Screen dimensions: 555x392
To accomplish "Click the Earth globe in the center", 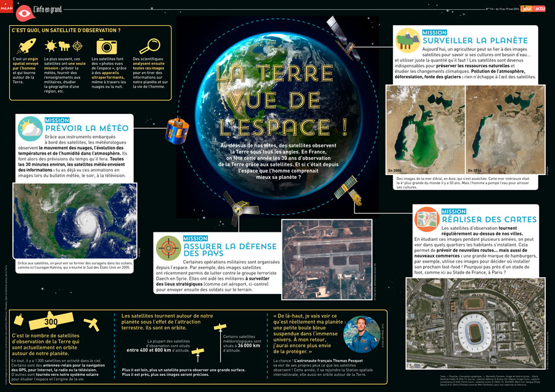I will pos(278,115).
